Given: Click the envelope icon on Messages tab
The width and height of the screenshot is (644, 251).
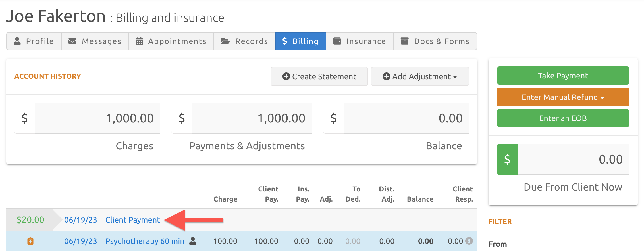Looking at the screenshot, I should pos(72,41).
